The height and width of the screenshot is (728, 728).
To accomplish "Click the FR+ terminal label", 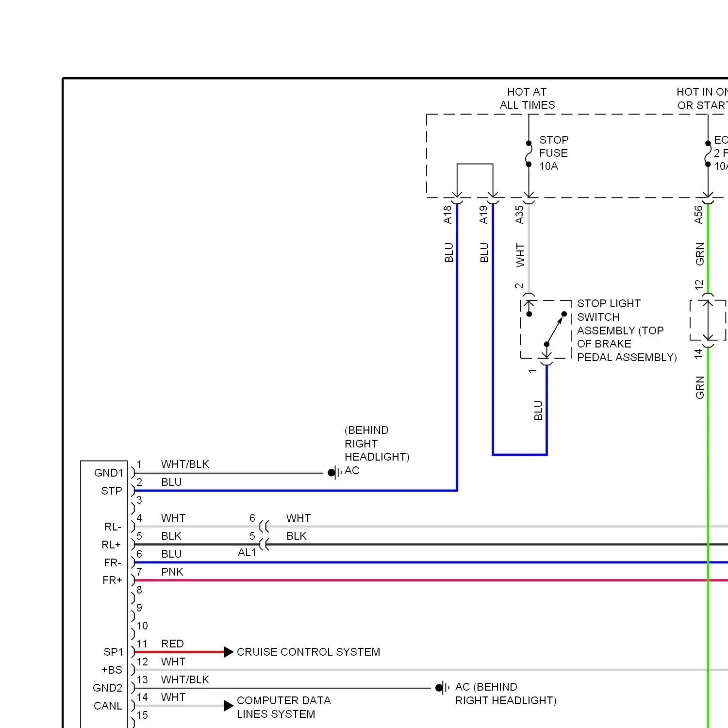I will 112,580.
